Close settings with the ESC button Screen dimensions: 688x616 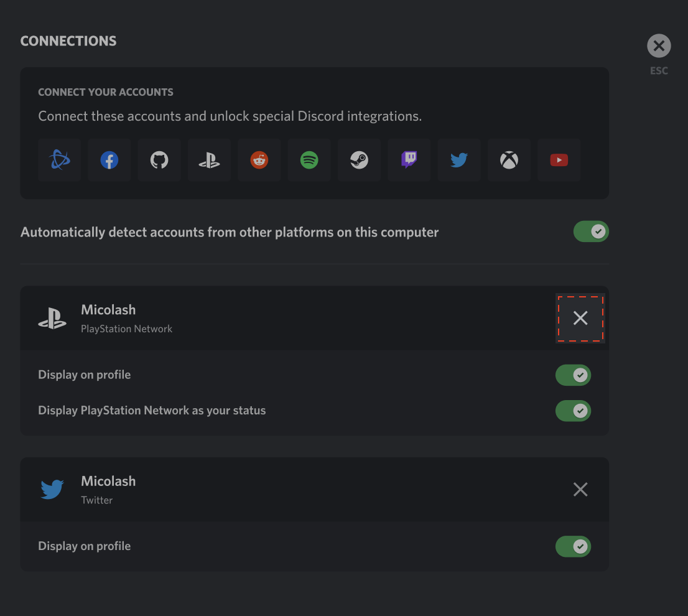click(659, 46)
